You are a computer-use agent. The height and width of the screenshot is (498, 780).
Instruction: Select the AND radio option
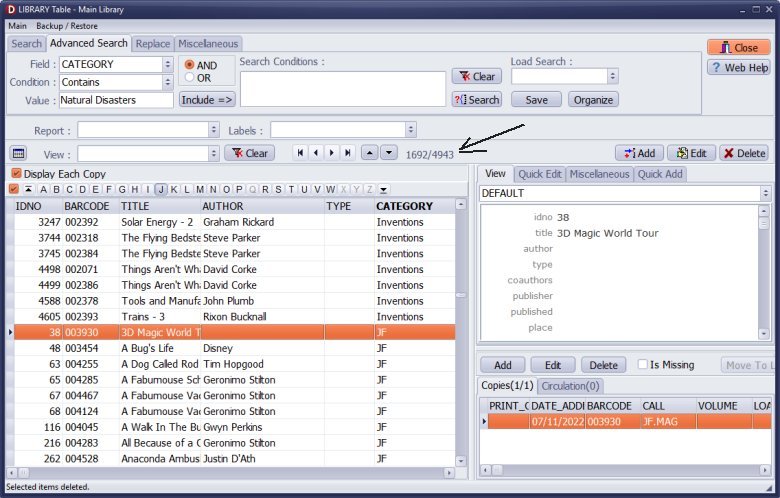pyautogui.click(x=190, y=65)
